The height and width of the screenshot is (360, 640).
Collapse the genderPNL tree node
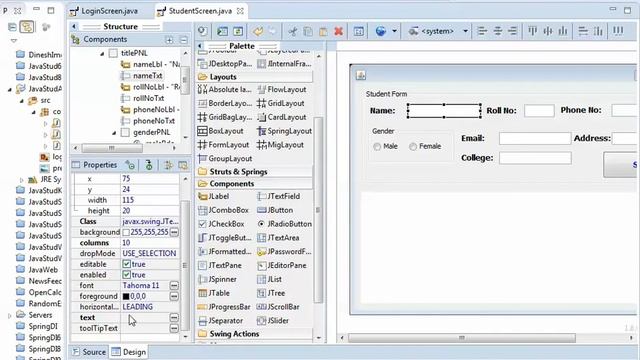click(x=114, y=133)
